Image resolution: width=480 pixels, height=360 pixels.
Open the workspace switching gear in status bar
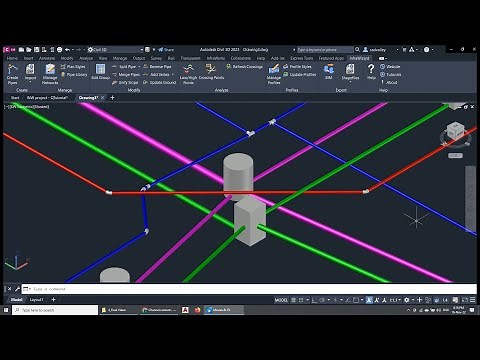[407, 300]
